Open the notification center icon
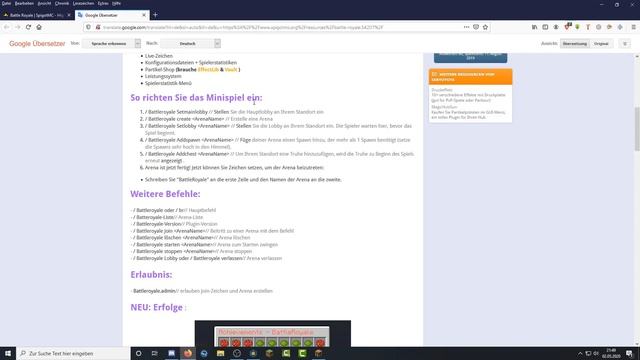This screenshot has height=360, width=640. pyautogui.click(x=629, y=353)
